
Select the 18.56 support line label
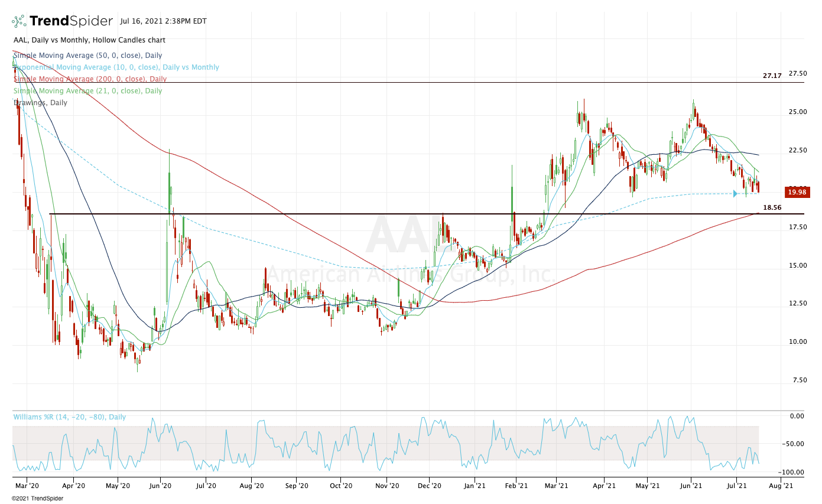click(773, 208)
